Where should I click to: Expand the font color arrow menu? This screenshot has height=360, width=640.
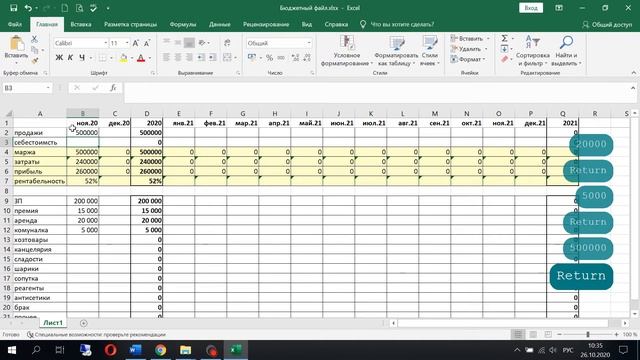[x=150, y=58]
